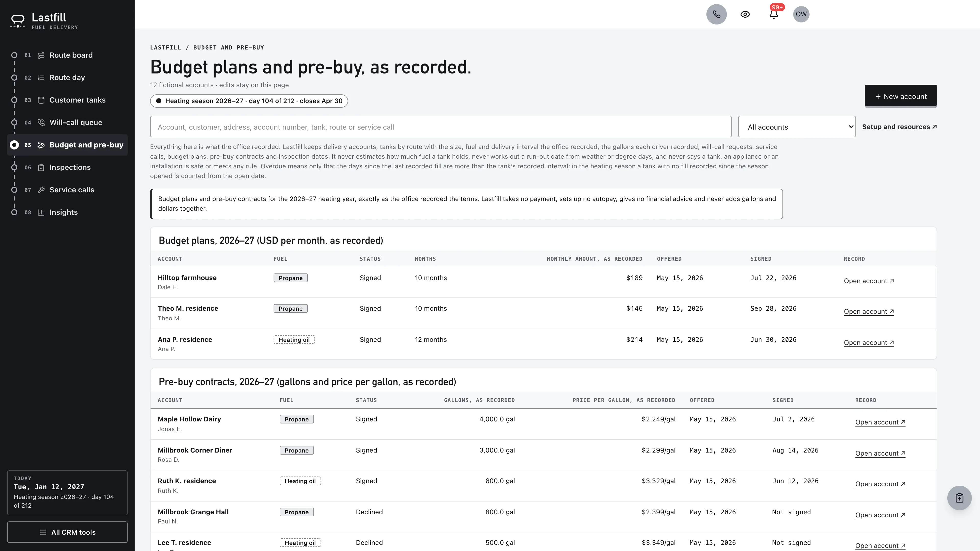Screen dimensions: 980x551
Task: Click the Today date card in sidebar
Action: click(x=67, y=492)
